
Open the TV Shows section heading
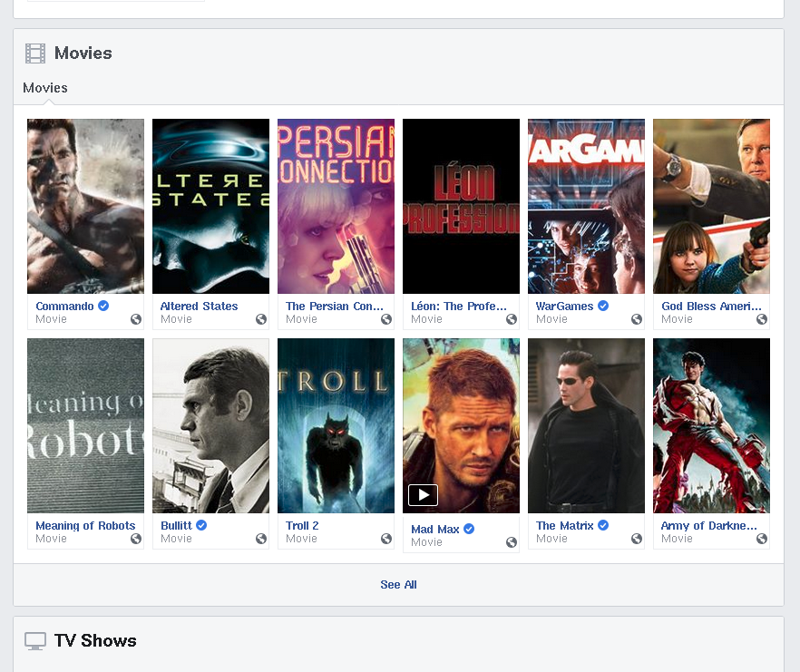(95, 641)
